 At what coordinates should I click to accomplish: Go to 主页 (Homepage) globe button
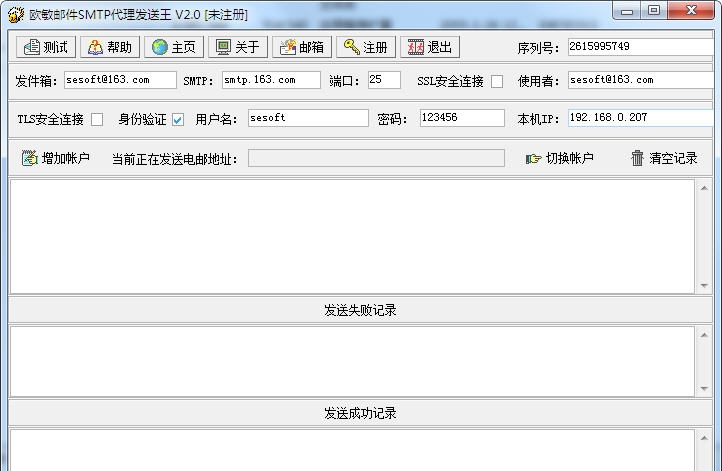[x=174, y=47]
